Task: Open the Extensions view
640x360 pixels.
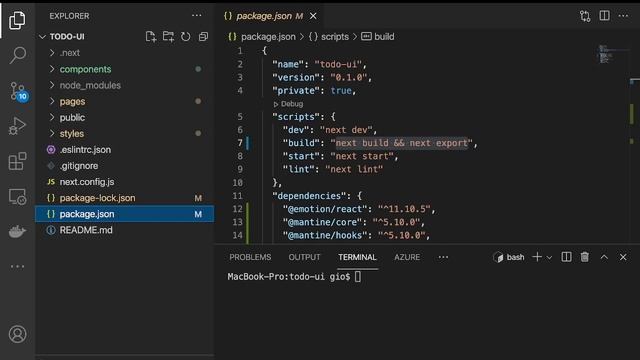Action: (17, 161)
